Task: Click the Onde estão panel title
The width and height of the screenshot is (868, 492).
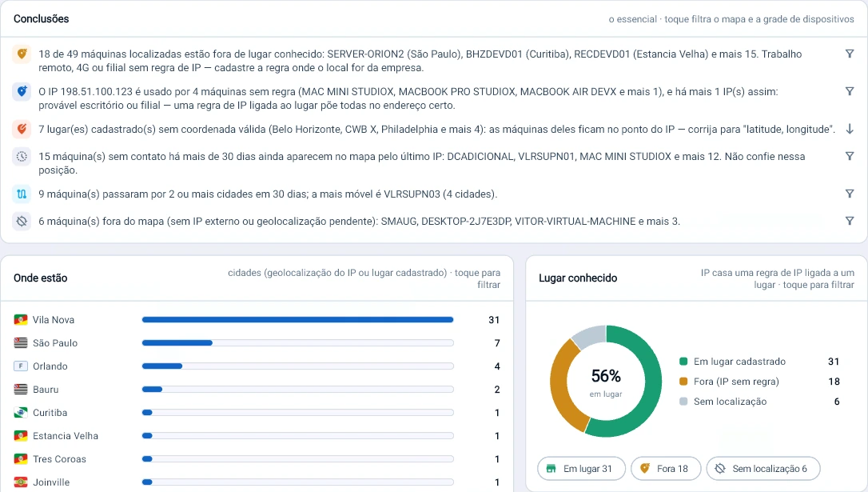Action: pos(41,278)
